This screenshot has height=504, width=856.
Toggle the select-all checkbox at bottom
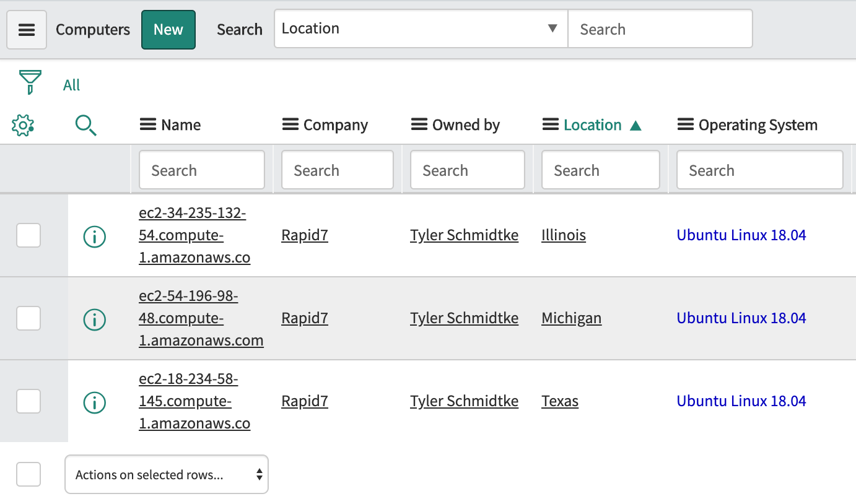28,474
